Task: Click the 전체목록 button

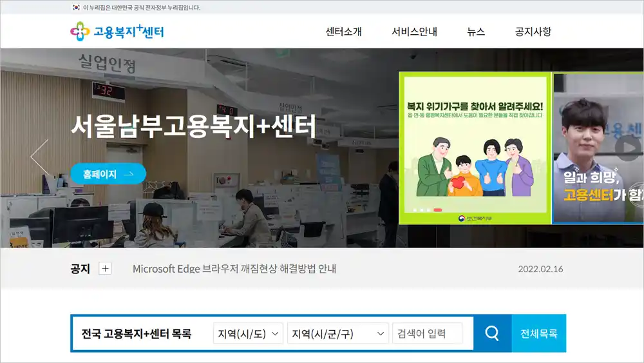Action: click(x=538, y=333)
